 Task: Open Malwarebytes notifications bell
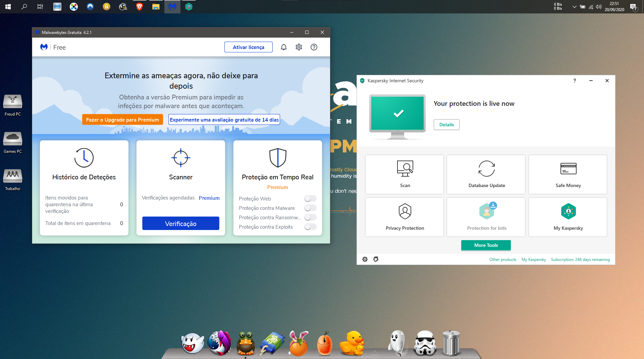(284, 47)
